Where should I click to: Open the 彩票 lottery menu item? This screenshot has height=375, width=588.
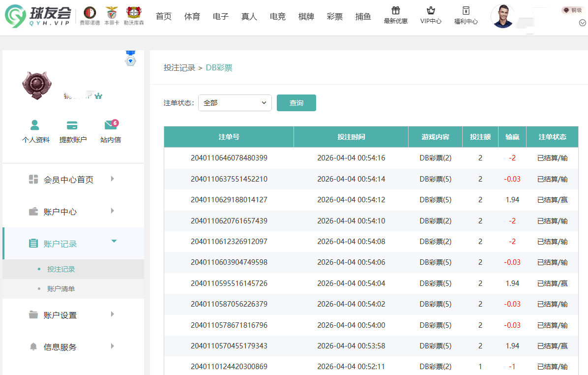click(x=335, y=16)
